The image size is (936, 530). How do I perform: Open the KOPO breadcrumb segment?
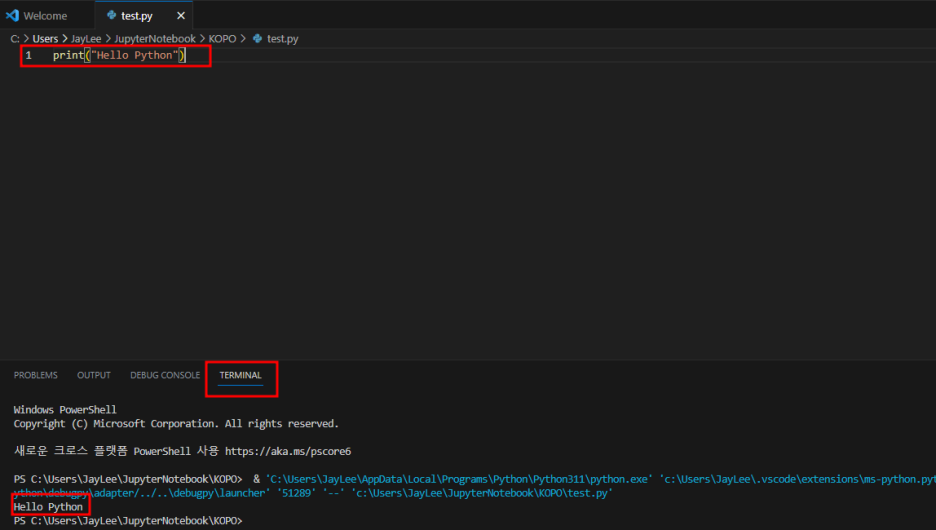click(x=222, y=39)
